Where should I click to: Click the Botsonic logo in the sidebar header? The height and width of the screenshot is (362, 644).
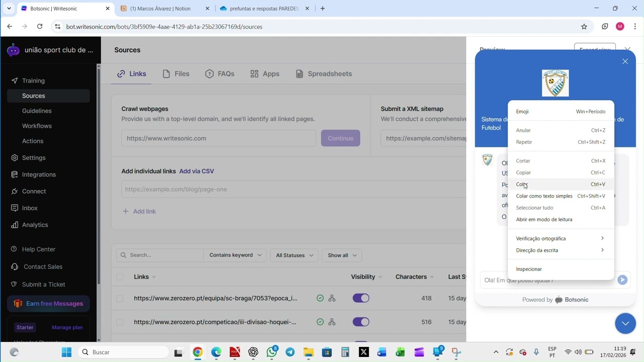coord(13,50)
